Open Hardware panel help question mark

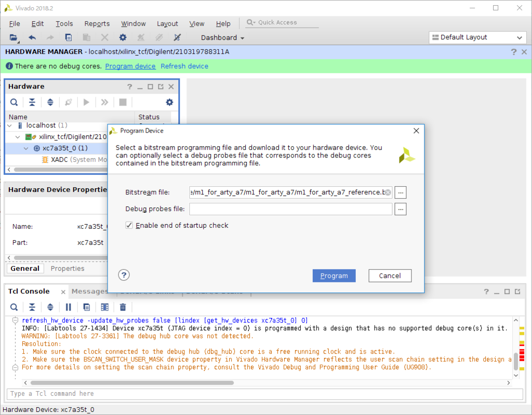(x=129, y=87)
